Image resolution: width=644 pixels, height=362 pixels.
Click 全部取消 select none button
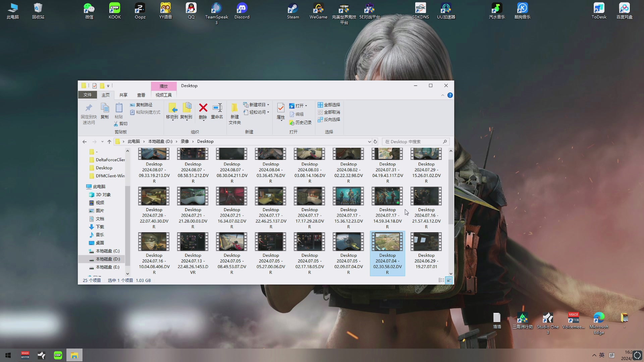[x=329, y=112]
